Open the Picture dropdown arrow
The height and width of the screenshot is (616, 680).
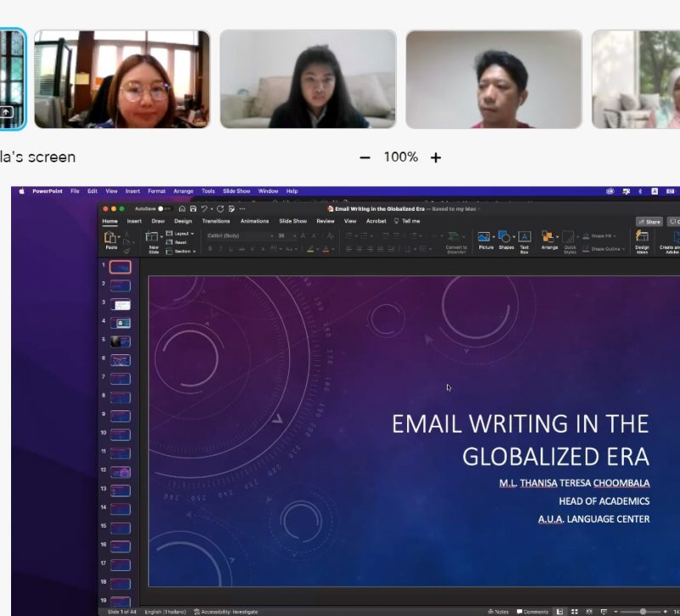pyautogui.click(x=494, y=237)
